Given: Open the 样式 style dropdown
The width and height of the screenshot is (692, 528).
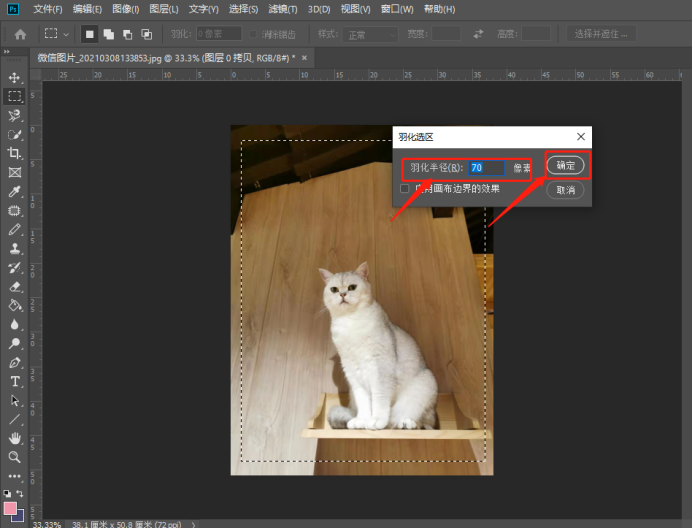Looking at the screenshot, I should coord(371,34).
